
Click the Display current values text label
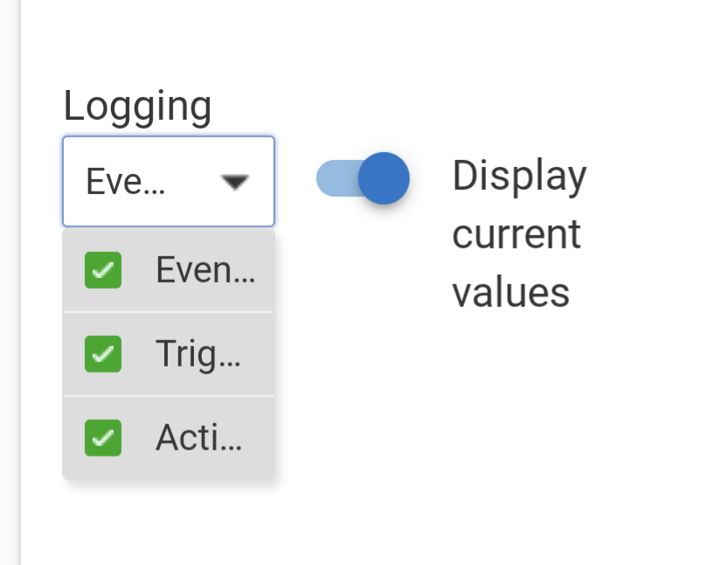[519, 234]
